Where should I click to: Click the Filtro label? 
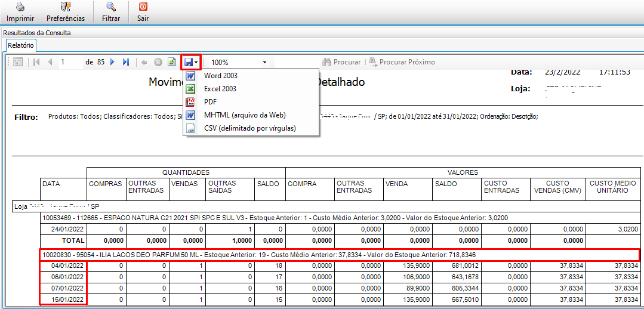[26, 117]
